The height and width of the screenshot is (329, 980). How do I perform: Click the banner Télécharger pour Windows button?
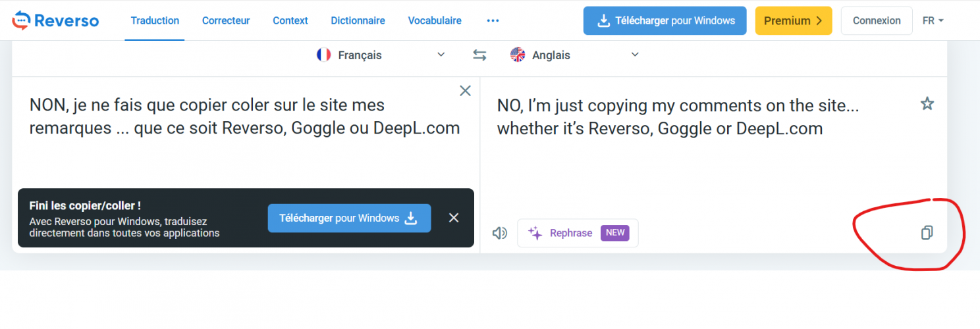point(349,218)
